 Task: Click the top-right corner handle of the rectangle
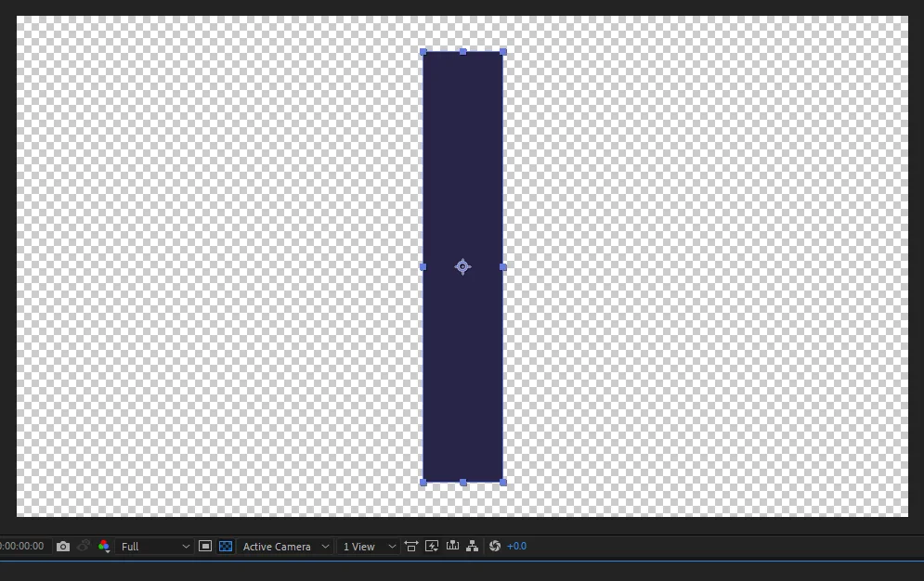tap(503, 52)
